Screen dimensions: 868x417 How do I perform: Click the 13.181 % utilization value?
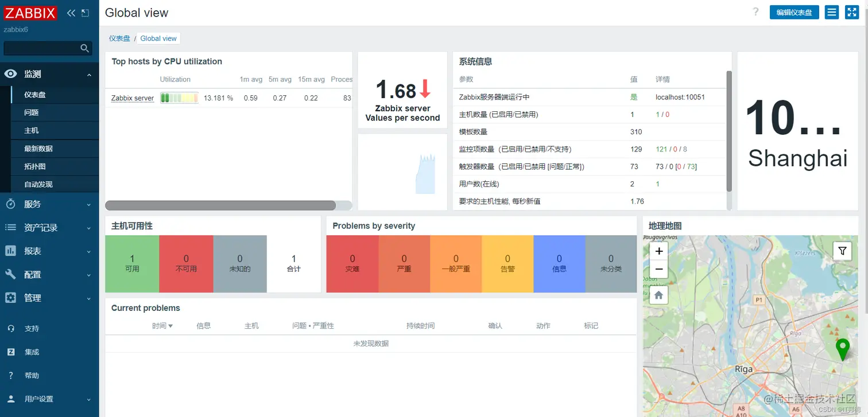click(218, 98)
